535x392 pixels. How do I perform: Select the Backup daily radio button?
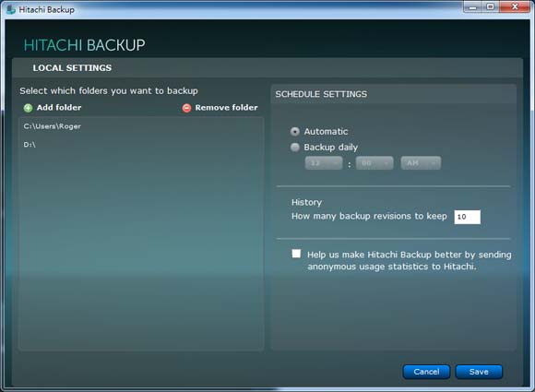click(x=295, y=147)
